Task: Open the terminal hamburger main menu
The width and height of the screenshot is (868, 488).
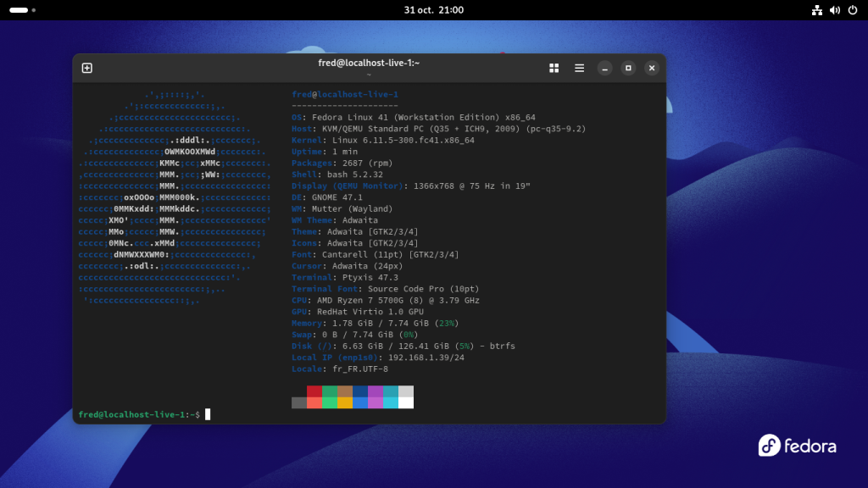Action: [x=579, y=68]
